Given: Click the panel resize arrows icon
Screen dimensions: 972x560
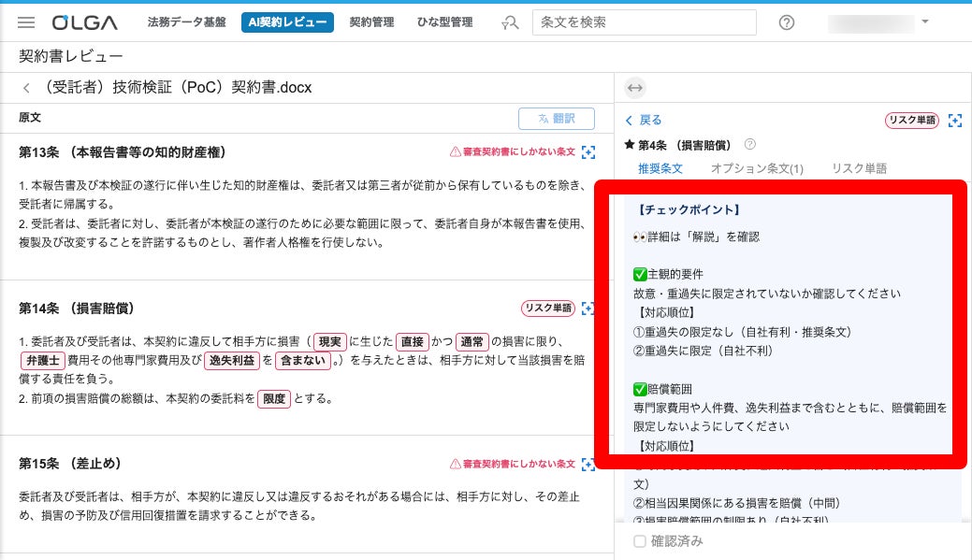Looking at the screenshot, I should (634, 88).
